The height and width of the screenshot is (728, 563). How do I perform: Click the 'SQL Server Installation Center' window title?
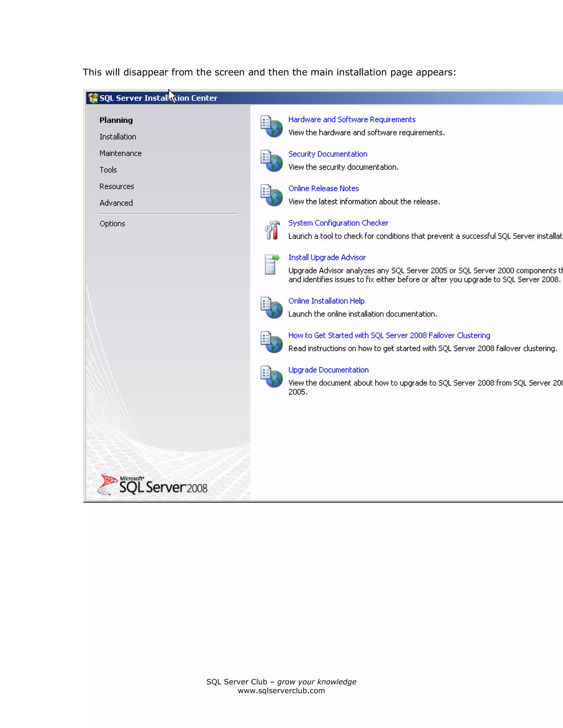(x=158, y=98)
